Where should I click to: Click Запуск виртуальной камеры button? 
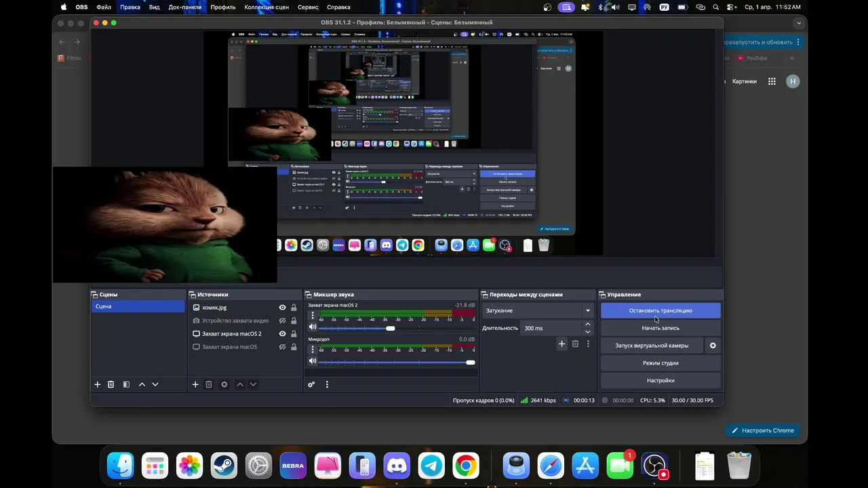[652, 346]
